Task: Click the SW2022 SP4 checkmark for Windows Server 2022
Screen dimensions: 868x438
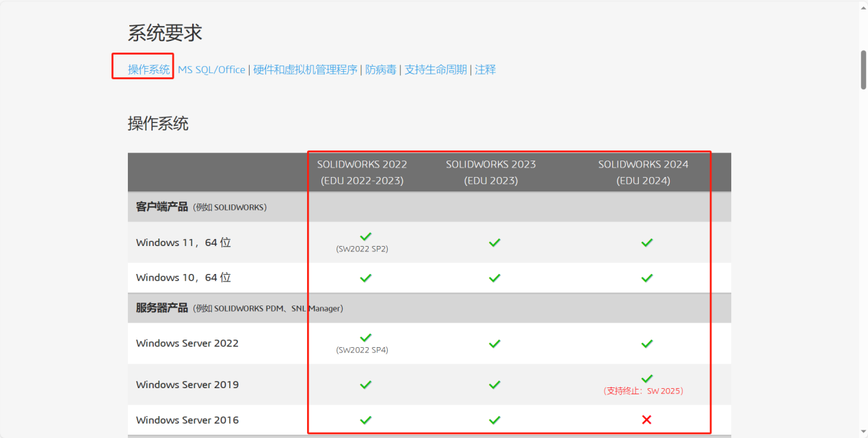Action: pyautogui.click(x=365, y=339)
